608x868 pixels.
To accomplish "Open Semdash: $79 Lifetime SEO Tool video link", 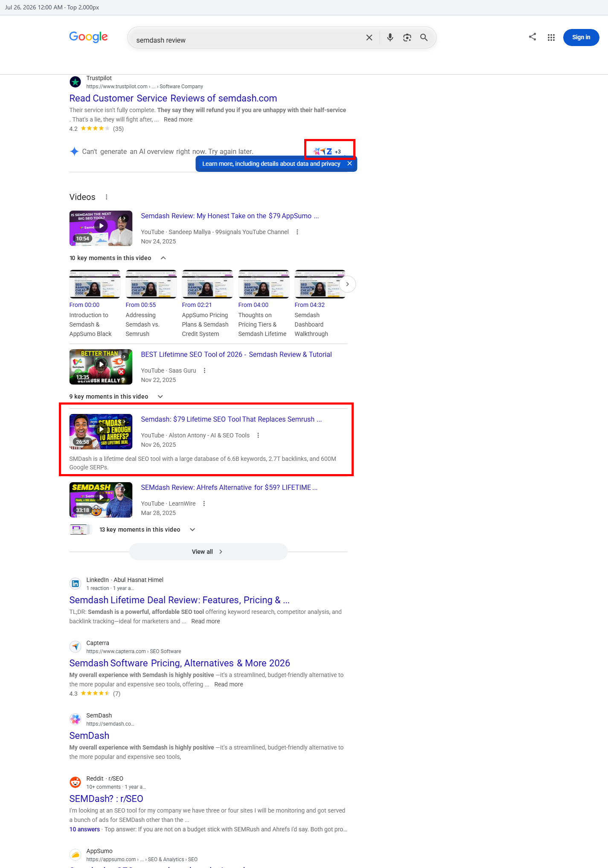I will click(231, 419).
